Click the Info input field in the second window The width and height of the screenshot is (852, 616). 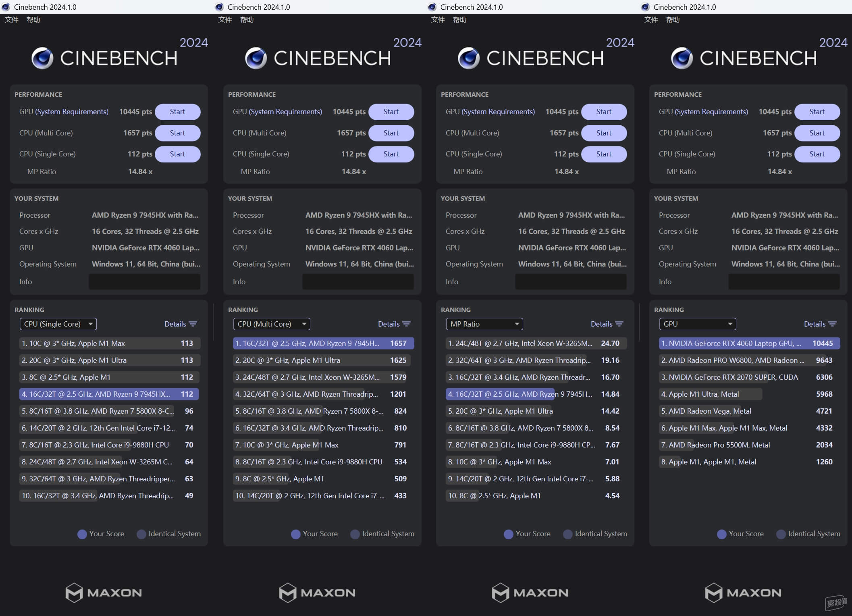click(358, 281)
